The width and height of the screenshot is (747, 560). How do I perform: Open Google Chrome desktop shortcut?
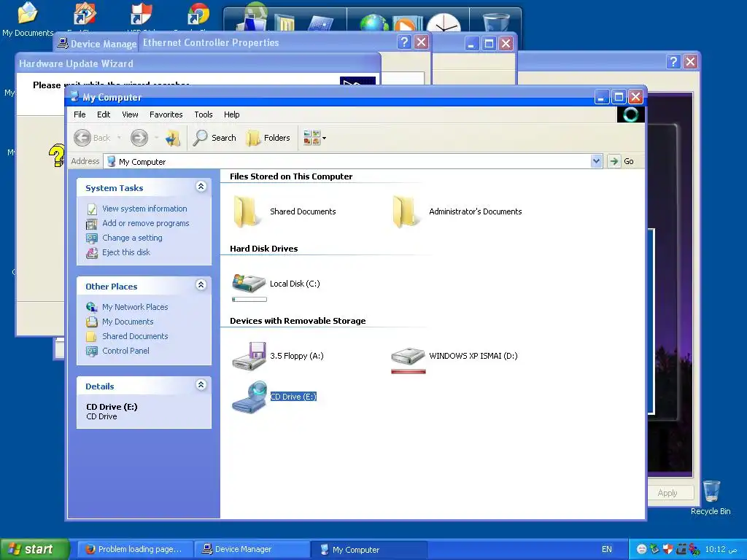(198, 15)
